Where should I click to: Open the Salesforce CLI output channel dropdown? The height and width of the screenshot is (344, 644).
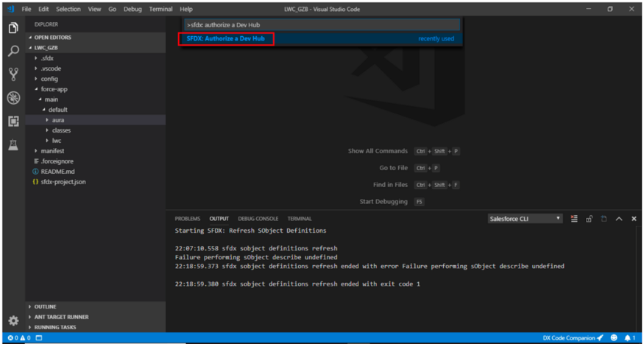click(525, 219)
